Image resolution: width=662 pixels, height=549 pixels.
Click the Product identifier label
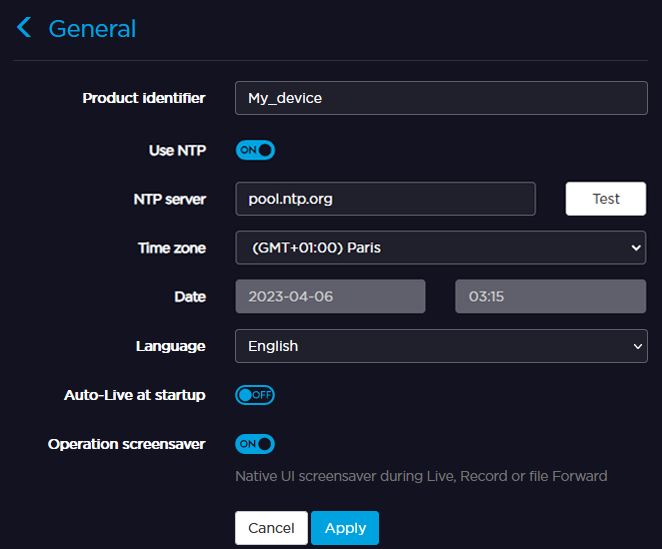144,98
